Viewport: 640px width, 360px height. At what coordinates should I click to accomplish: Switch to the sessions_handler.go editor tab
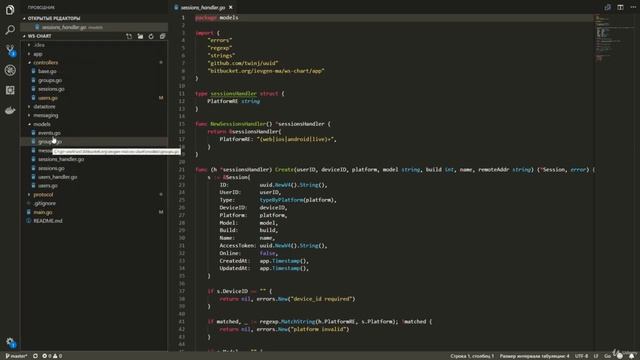tap(202, 7)
